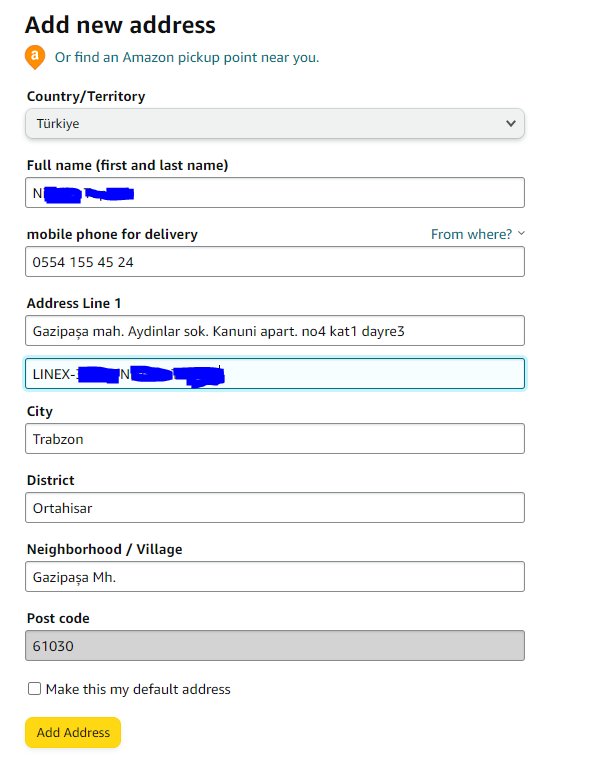
Task: Open the Amazon pickup point link
Action: pyautogui.click(x=187, y=58)
